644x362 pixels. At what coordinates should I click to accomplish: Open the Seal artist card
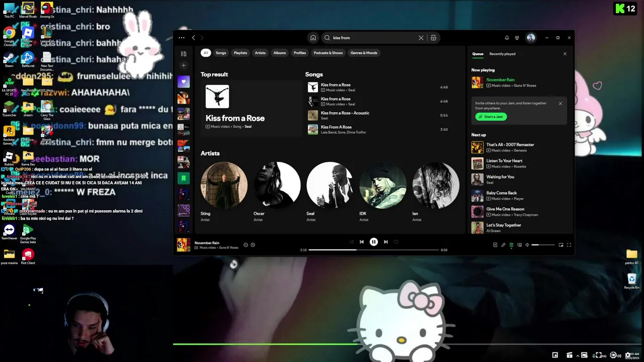click(x=330, y=192)
